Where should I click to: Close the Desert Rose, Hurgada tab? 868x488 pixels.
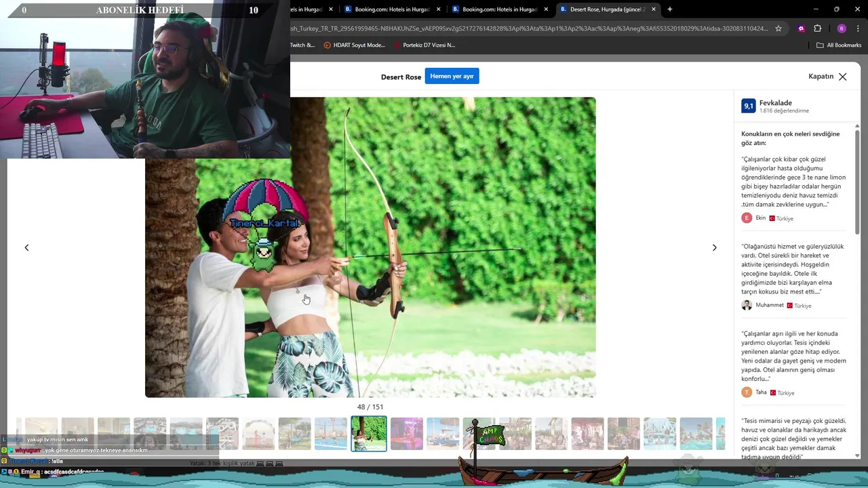pyautogui.click(x=654, y=9)
